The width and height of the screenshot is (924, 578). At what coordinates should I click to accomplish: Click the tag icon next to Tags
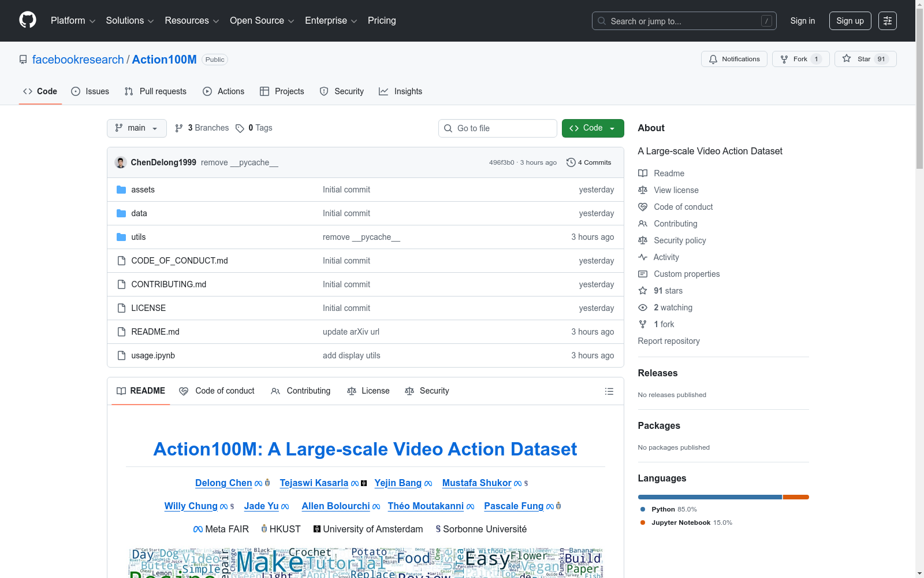tap(240, 128)
